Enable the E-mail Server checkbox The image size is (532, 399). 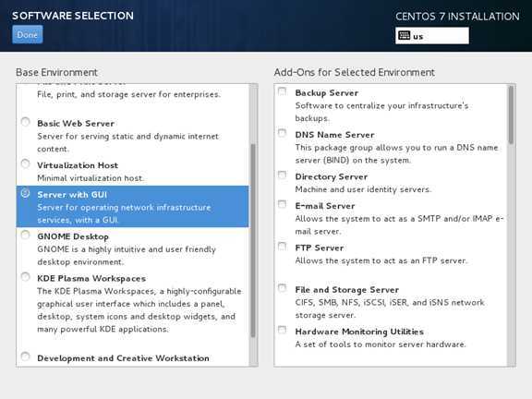click(283, 204)
